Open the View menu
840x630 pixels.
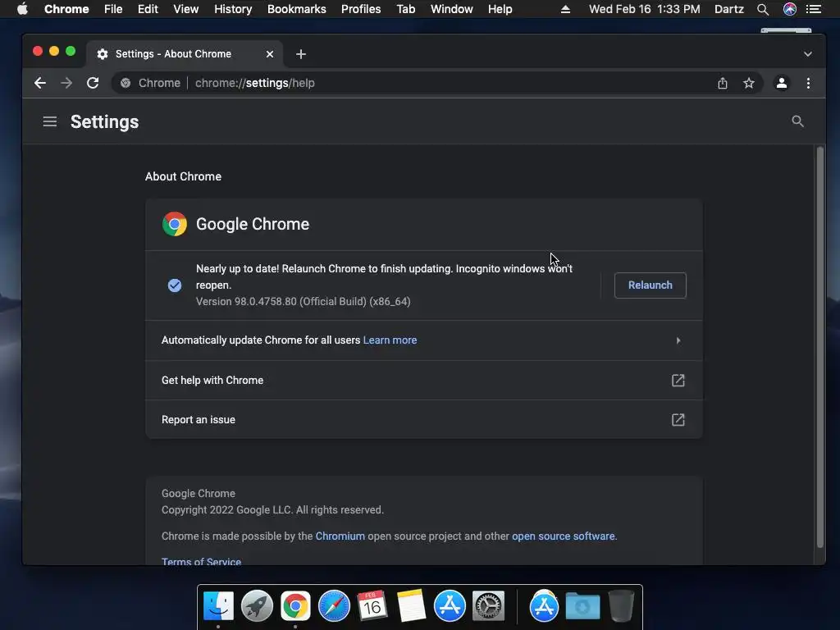186,9
